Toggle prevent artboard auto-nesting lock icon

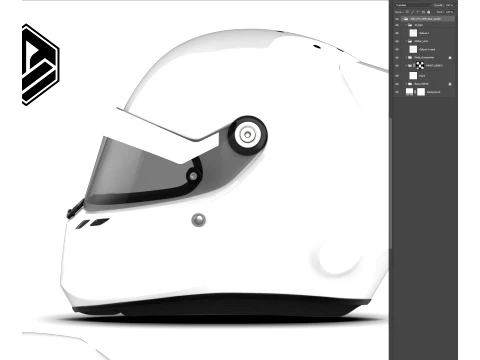(x=423, y=12)
